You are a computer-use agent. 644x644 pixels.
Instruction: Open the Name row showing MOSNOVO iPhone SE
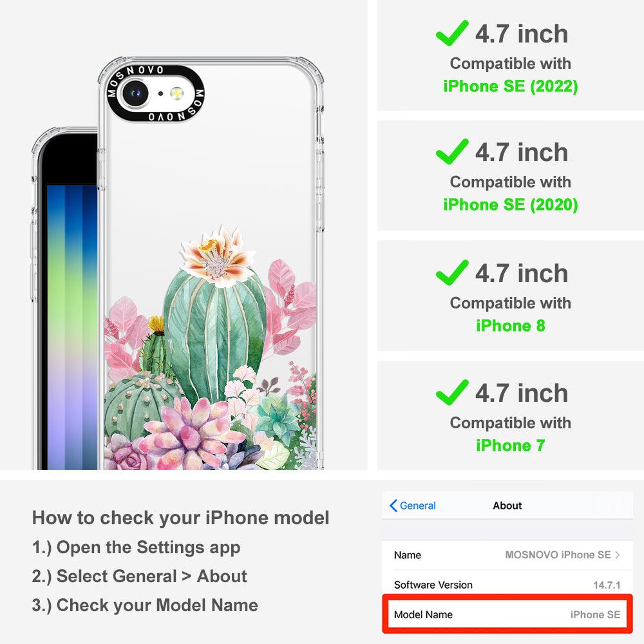point(507,555)
